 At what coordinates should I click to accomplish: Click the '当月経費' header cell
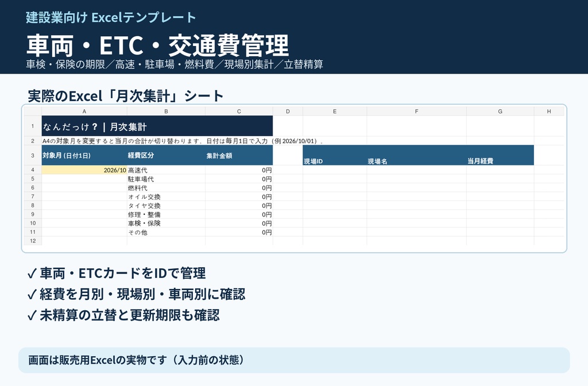[500, 155]
